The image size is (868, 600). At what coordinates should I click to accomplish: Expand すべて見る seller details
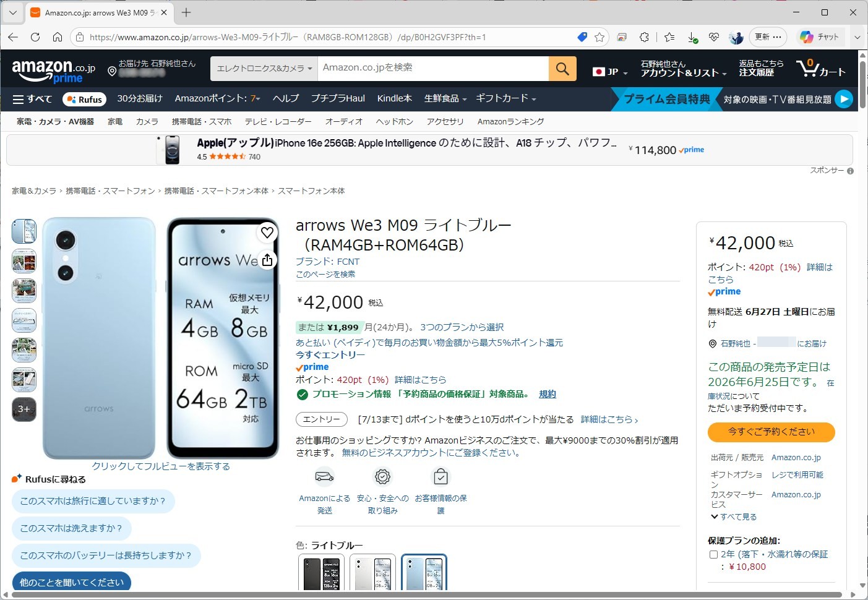click(x=734, y=517)
